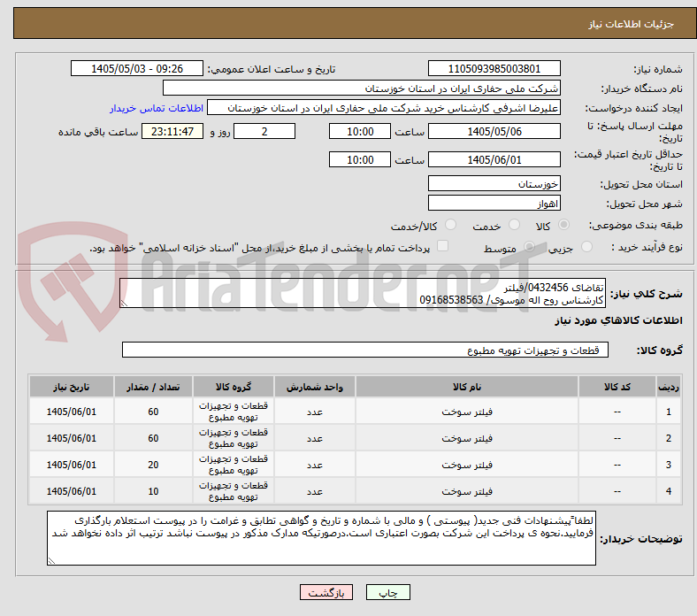The height and width of the screenshot is (616, 697).
Task: Click the ردیف column header
Action: (x=668, y=387)
